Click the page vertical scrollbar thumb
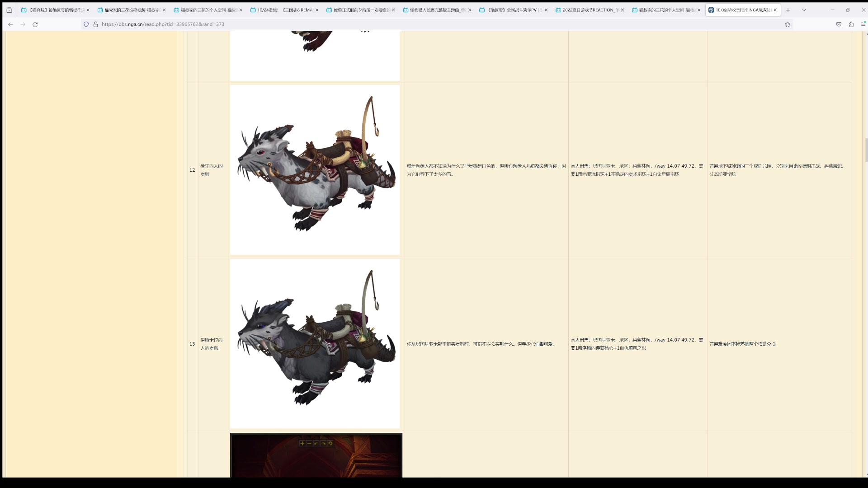868x488 pixels. click(866, 150)
